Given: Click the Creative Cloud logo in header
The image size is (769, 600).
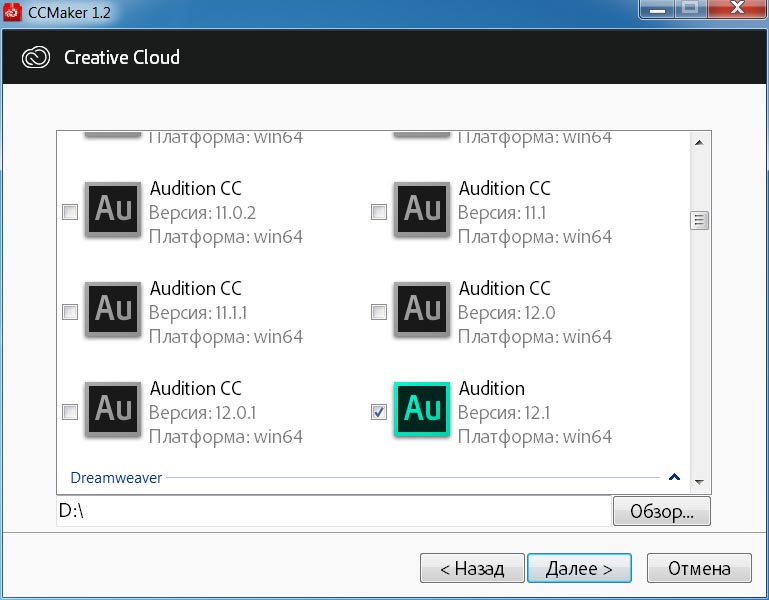Looking at the screenshot, I should pos(36,57).
